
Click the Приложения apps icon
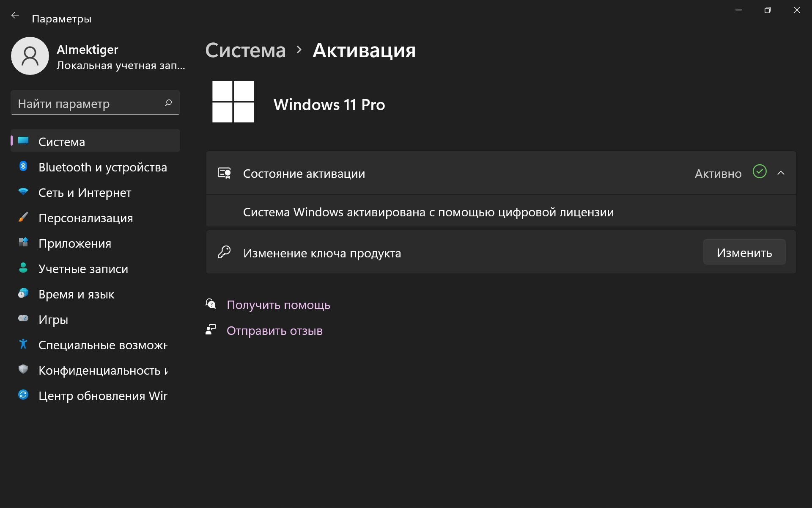click(23, 242)
